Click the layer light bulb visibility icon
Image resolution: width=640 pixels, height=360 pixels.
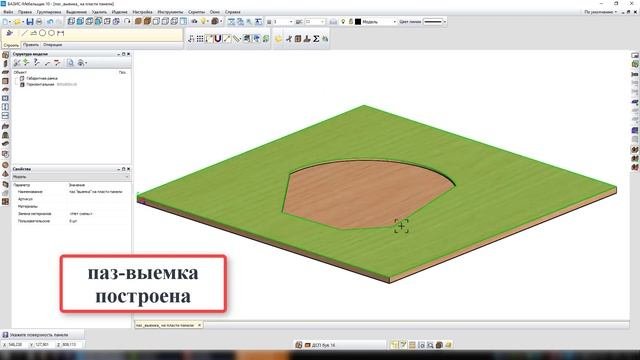tap(343, 21)
